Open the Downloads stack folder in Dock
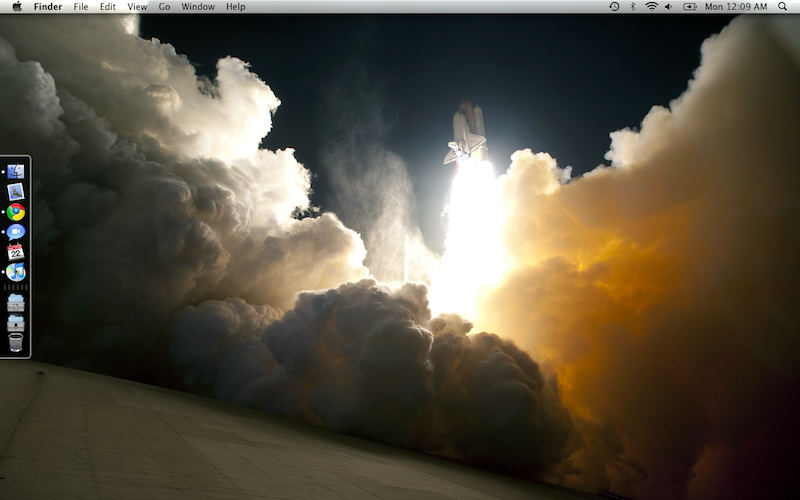This screenshot has height=500, width=800. [x=16, y=323]
